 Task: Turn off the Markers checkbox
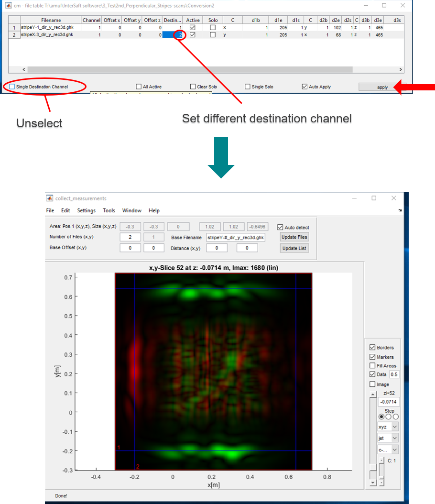pos(372,357)
